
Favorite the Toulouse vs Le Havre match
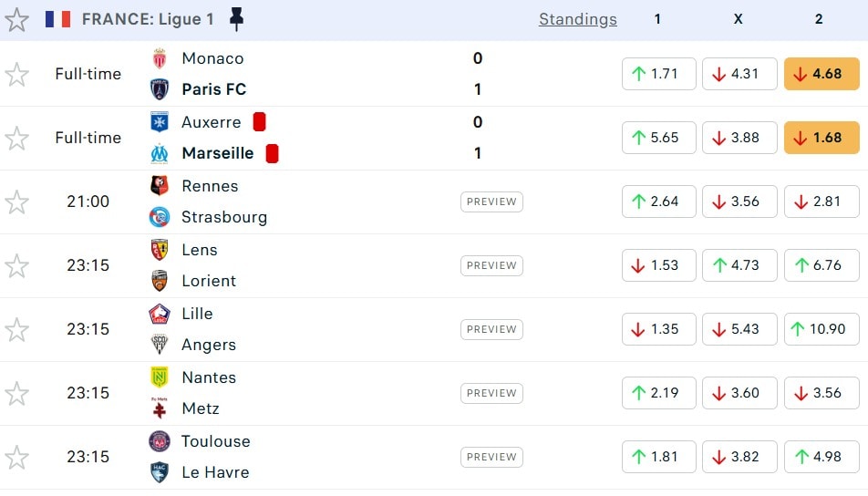pyautogui.click(x=17, y=457)
